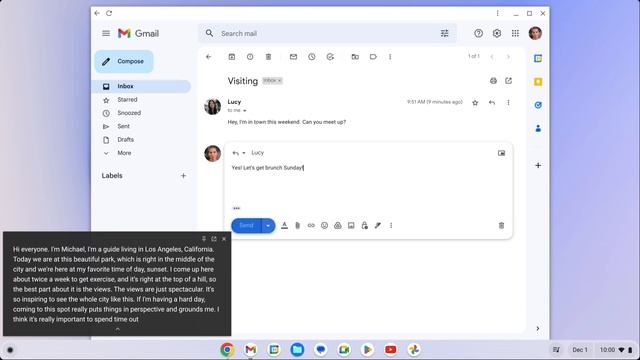The image size is (640, 360).
Task: Collapse the Live Caption with up chevron
Action: [118, 329]
